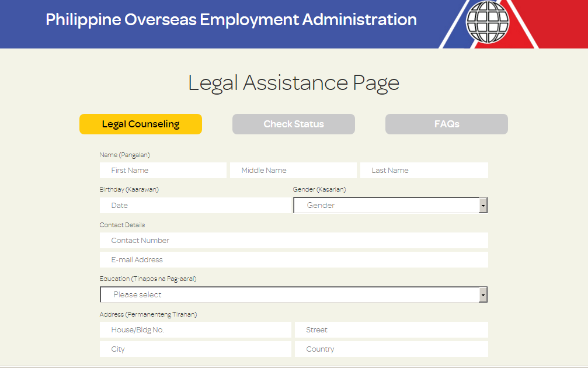Click the Birthday Date field
The width and height of the screenshot is (588, 368).
click(x=196, y=205)
